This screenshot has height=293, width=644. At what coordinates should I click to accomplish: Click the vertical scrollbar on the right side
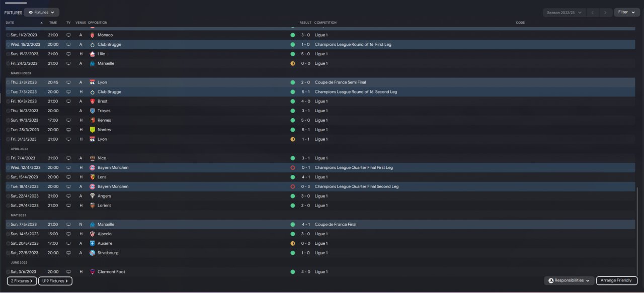click(x=637, y=232)
